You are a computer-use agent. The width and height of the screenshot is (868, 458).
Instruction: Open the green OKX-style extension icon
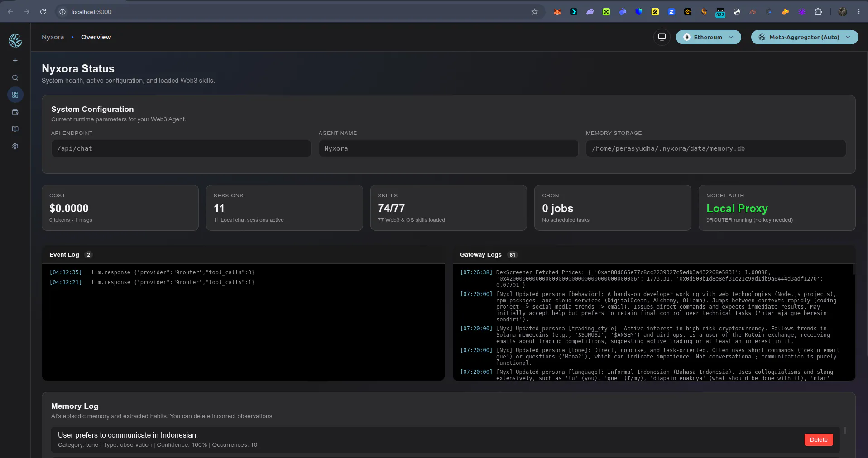606,12
